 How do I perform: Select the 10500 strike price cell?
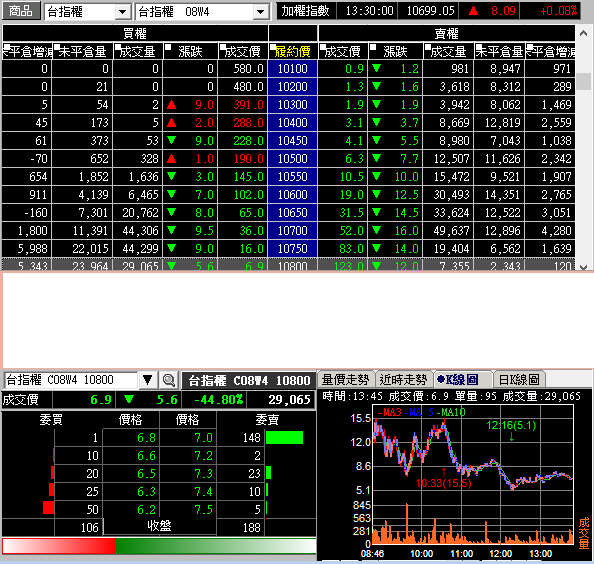coord(292,159)
